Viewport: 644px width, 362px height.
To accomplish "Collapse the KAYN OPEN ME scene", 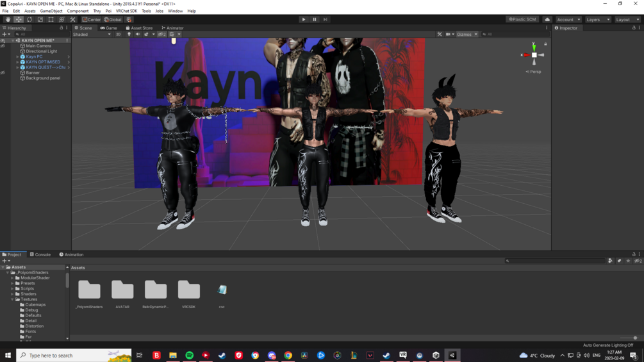I will pos(13,40).
